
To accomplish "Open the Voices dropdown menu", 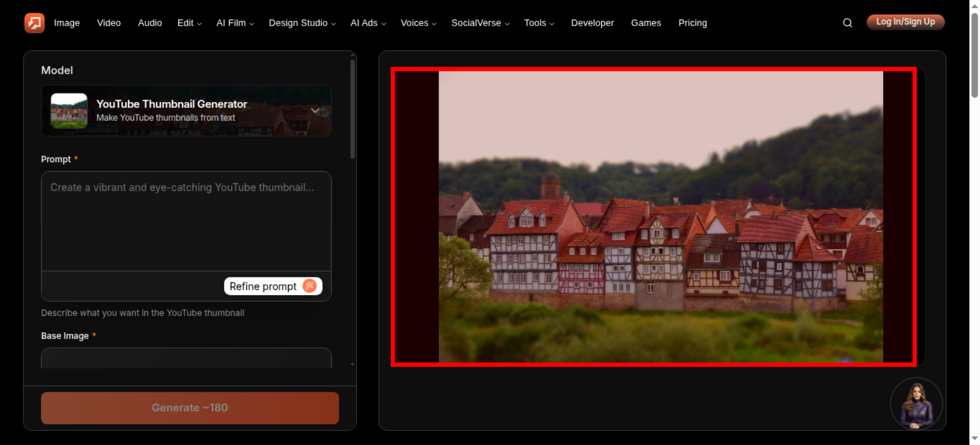I will coord(418,23).
